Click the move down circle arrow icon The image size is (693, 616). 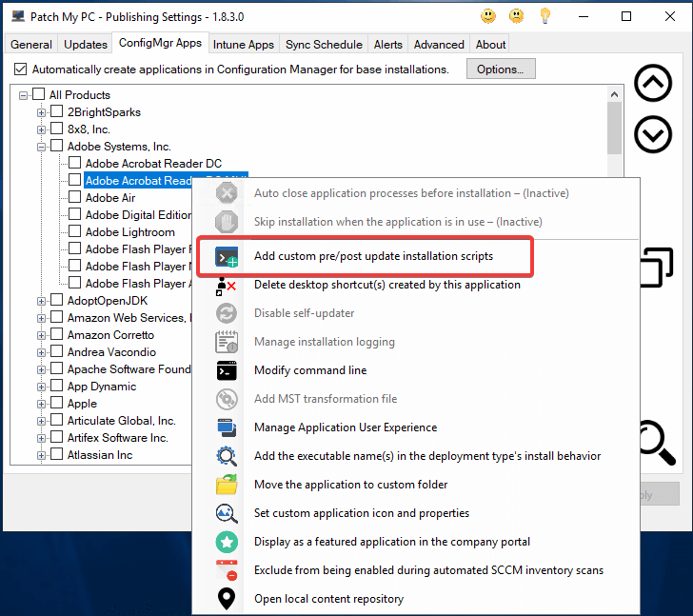pos(653,134)
